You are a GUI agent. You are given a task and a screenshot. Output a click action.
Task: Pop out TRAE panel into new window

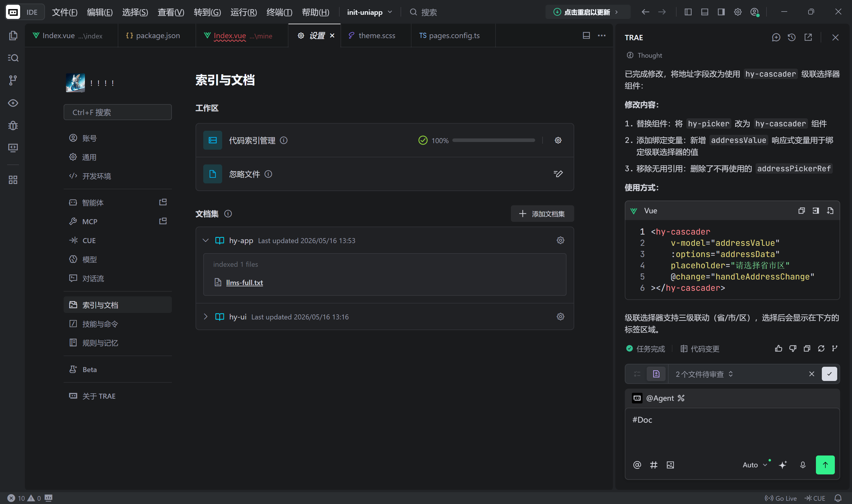(808, 37)
